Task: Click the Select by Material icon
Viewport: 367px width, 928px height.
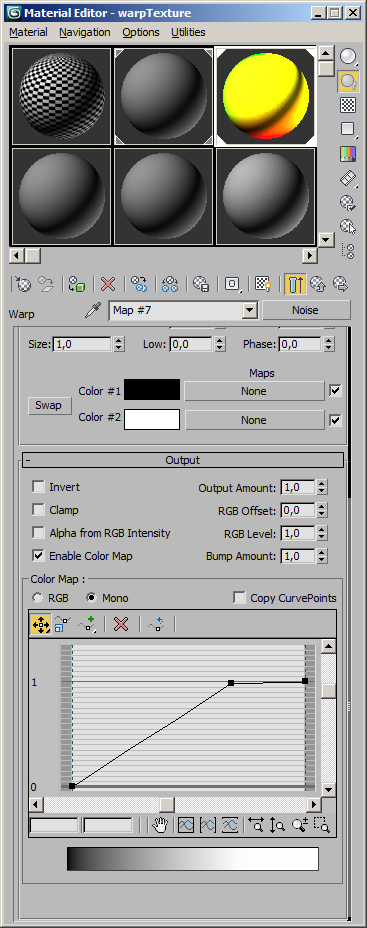Action: point(348,226)
